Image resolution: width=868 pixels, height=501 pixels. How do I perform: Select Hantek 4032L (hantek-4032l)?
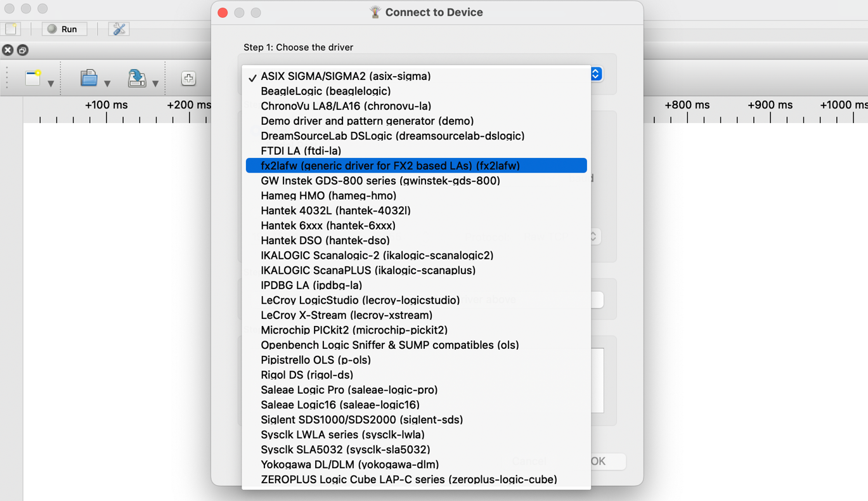coord(416,211)
